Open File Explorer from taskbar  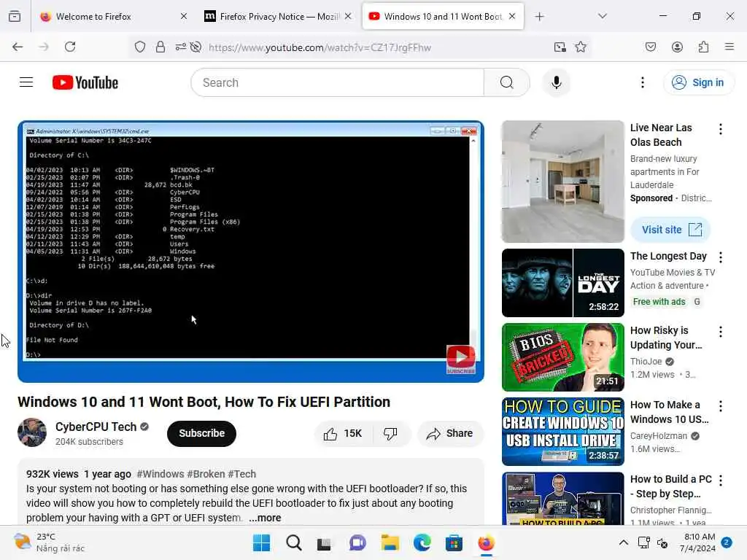(x=390, y=542)
